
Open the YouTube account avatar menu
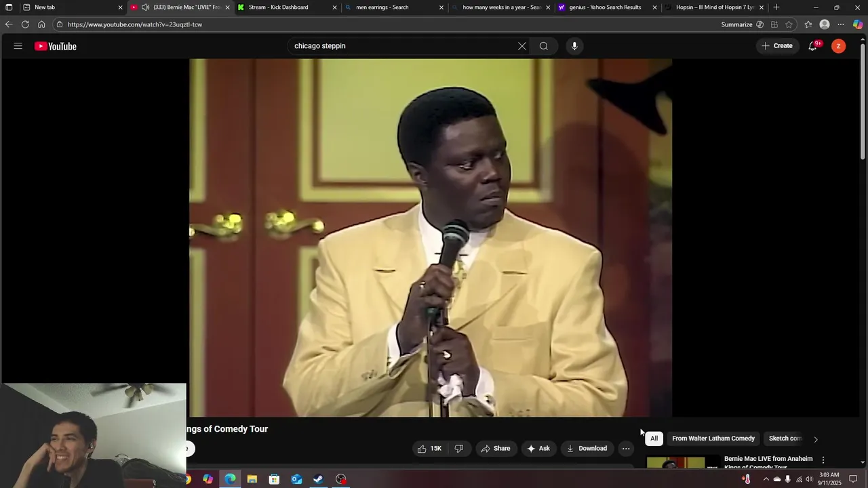(839, 46)
